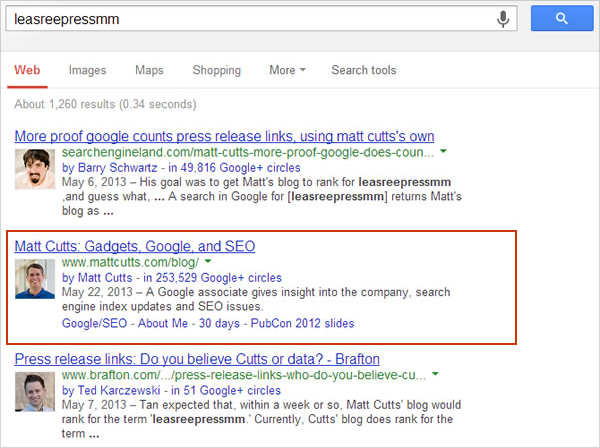Click Barry Schwartz author photo thumbnail

(x=35, y=169)
